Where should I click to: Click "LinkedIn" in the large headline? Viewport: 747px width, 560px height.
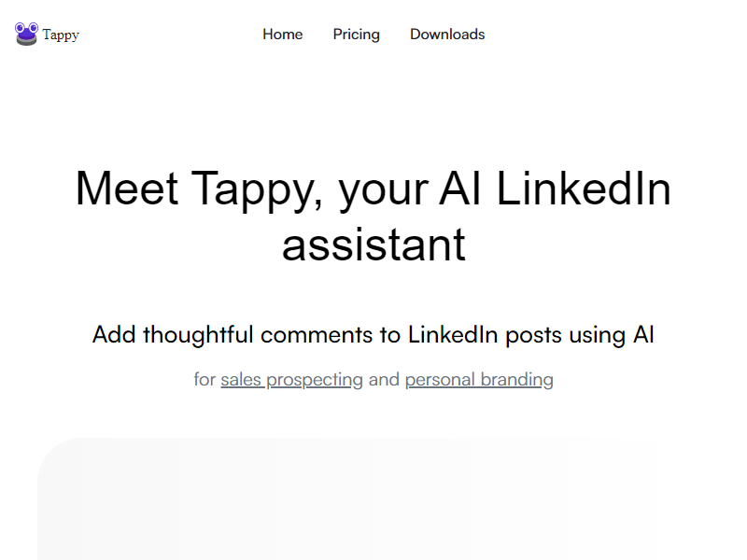pyautogui.click(x=584, y=188)
